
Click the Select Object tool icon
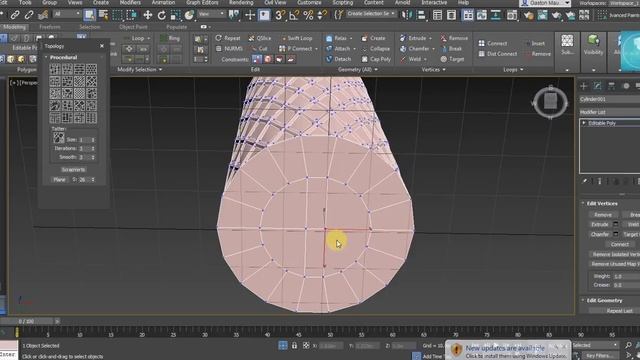(x=89, y=16)
